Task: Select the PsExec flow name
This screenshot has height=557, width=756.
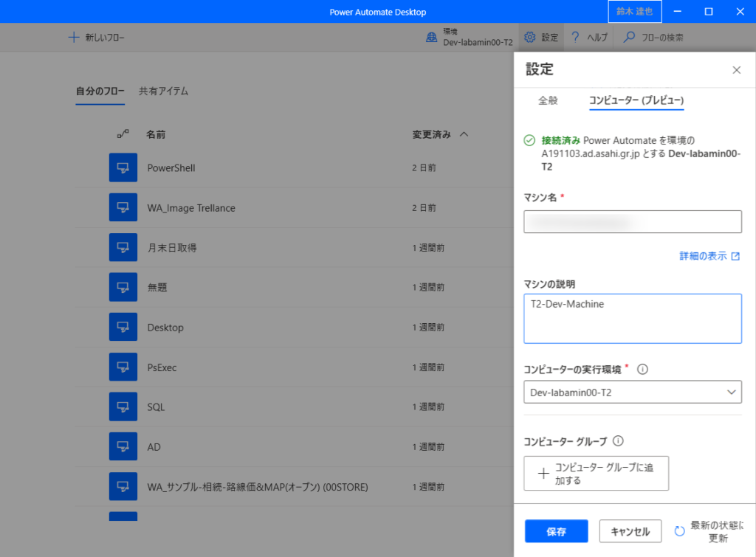Action: point(162,367)
